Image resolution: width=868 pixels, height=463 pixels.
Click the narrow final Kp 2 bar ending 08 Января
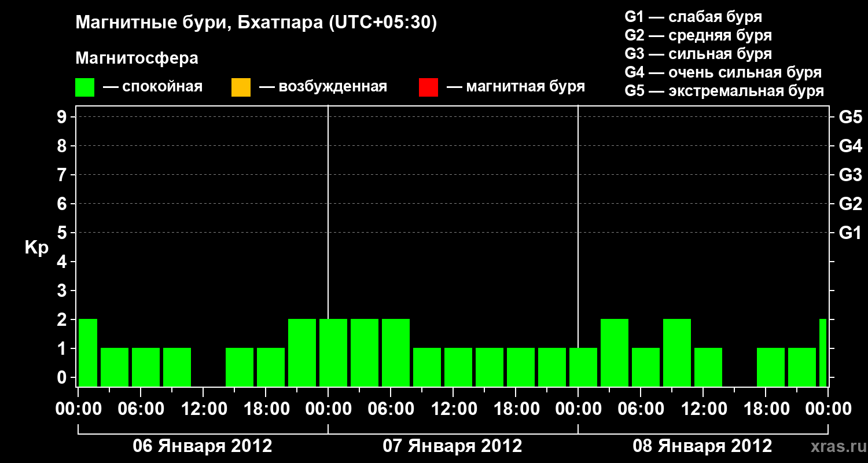click(x=823, y=352)
